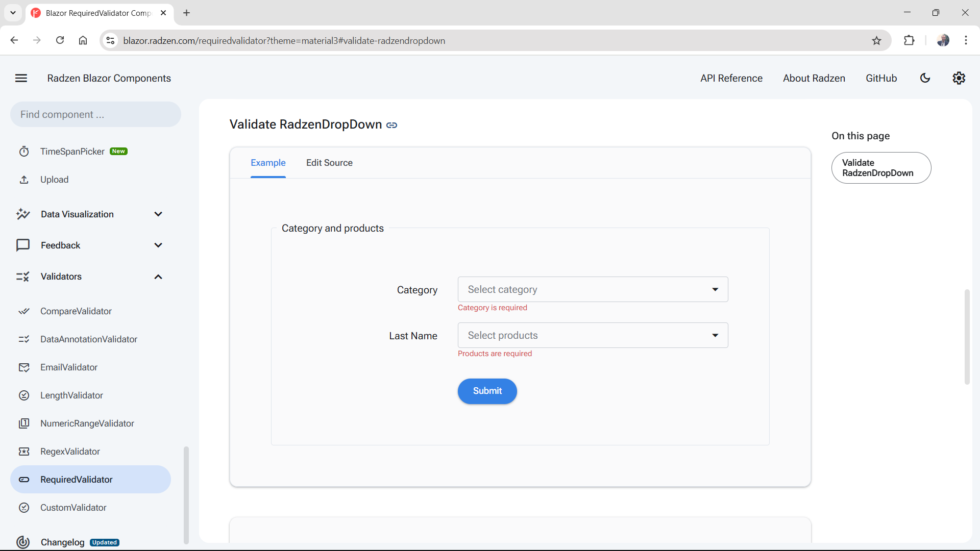Image resolution: width=980 pixels, height=551 pixels.
Task: Close the Blazor RequiredValidator tab
Action: (163, 13)
